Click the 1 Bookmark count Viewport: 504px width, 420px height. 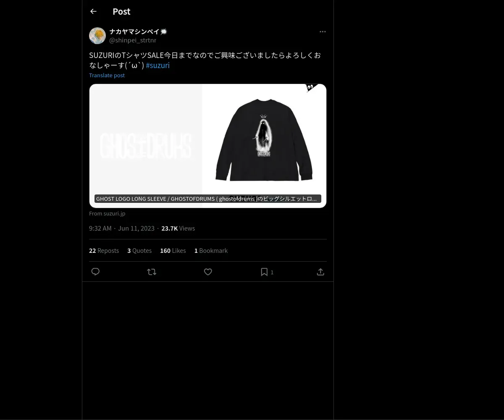click(211, 250)
